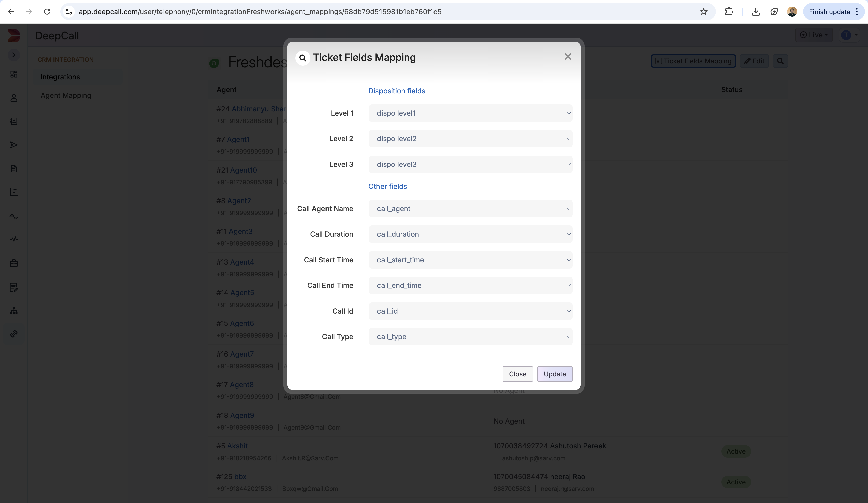
Task: Click the browser address bar URL
Action: click(260, 12)
